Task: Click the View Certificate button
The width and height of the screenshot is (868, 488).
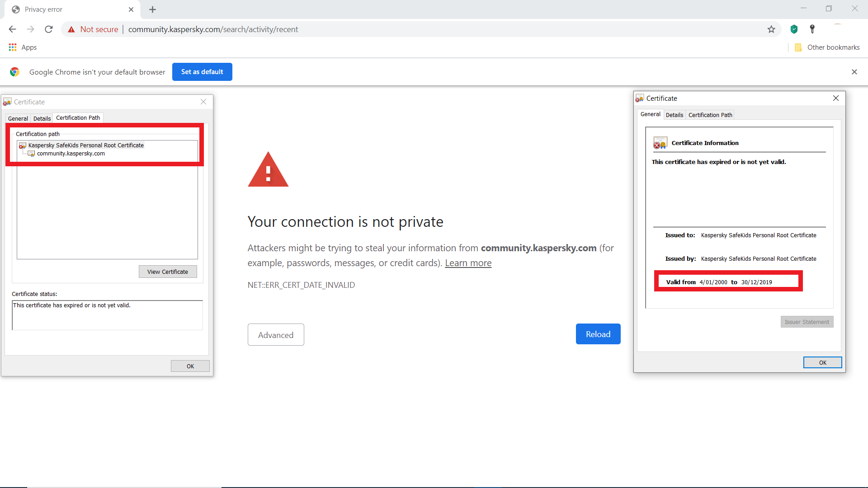Action: (168, 272)
